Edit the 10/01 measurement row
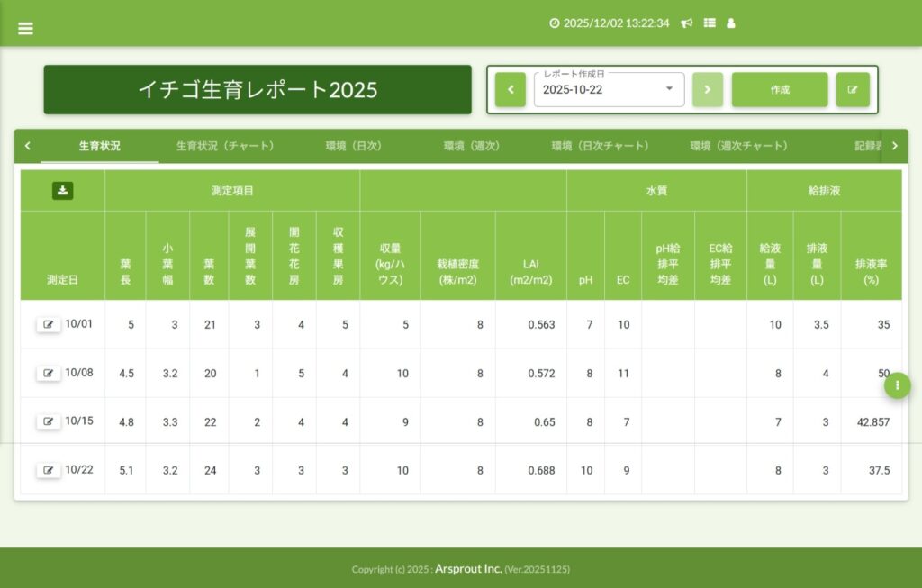This screenshot has height=588, width=922. tap(49, 324)
